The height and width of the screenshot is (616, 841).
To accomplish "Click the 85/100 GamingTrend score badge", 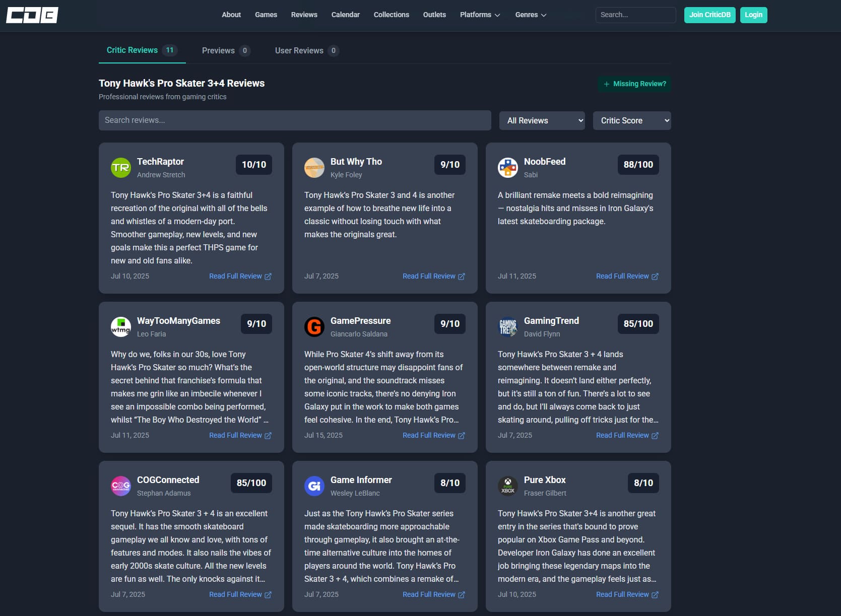I will [638, 324].
